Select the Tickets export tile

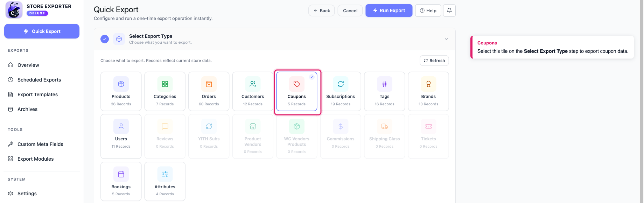pos(428,136)
